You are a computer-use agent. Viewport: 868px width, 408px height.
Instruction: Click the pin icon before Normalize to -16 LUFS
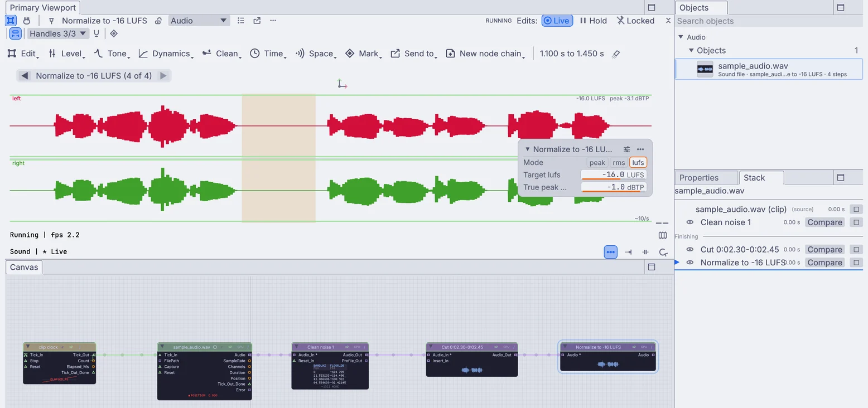coord(51,21)
